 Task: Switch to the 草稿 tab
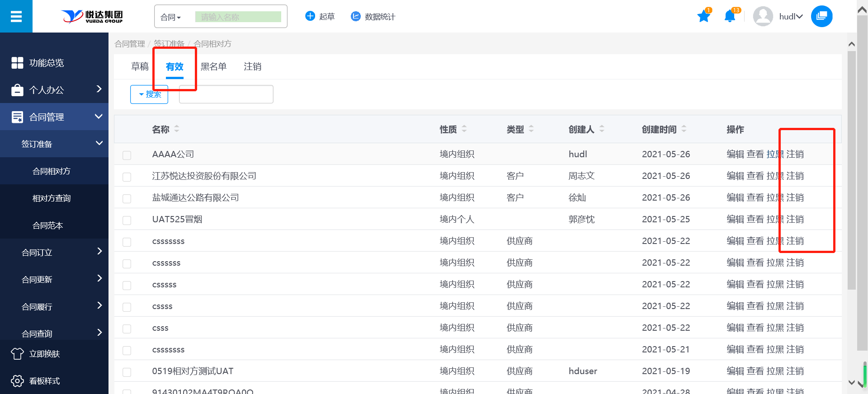point(140,67)
